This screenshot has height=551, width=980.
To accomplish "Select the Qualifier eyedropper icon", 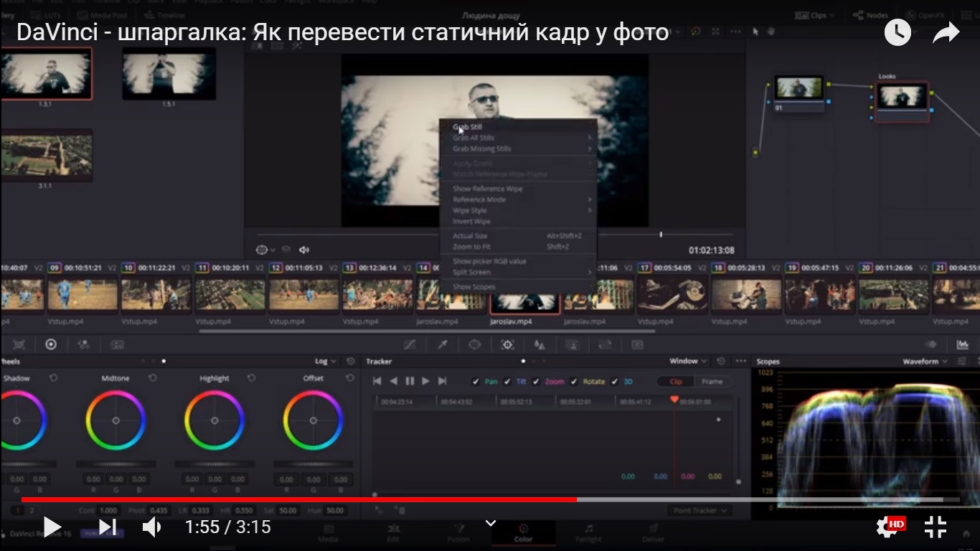I will pos(443,344).
